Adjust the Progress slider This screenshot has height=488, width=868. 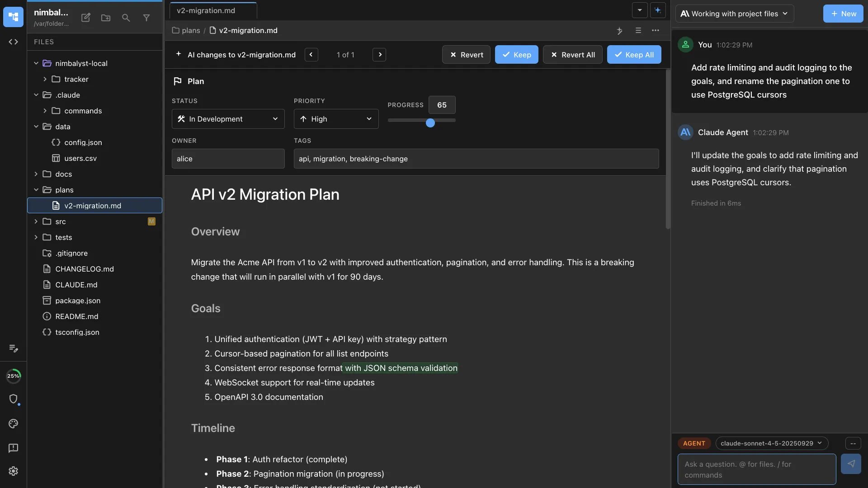click(430, 122)
